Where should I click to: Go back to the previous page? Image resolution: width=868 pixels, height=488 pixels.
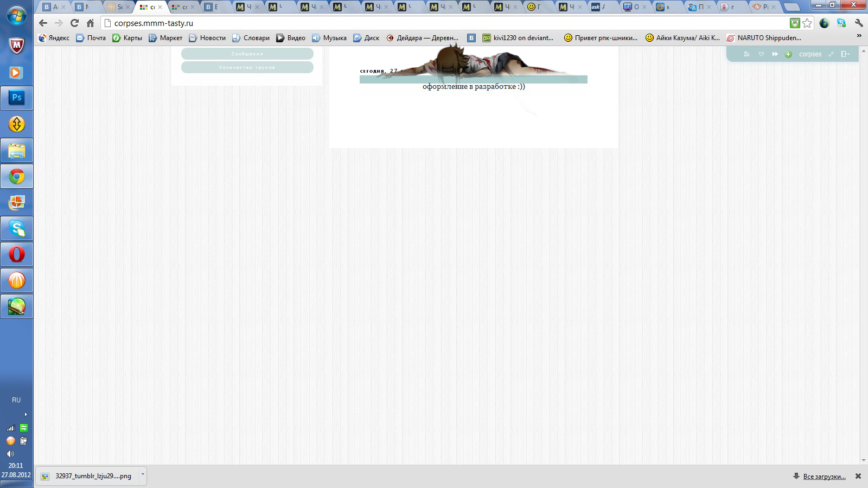point(43,23)
